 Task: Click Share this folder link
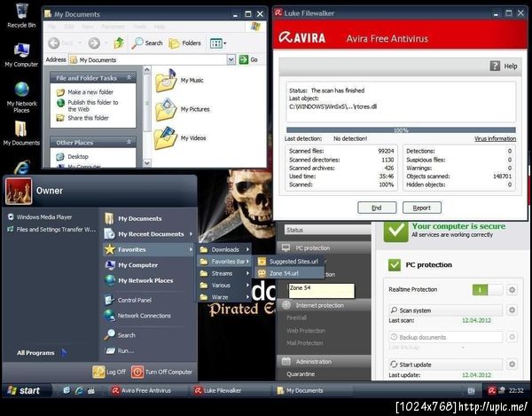88,118
